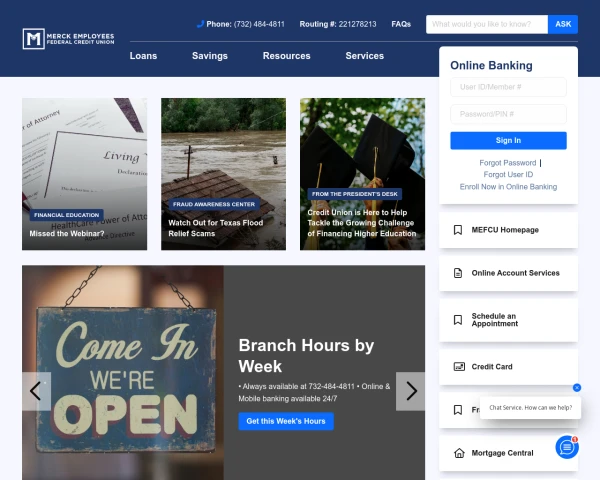Open the Loans menu
600x480 pixels.
point(143,56)
